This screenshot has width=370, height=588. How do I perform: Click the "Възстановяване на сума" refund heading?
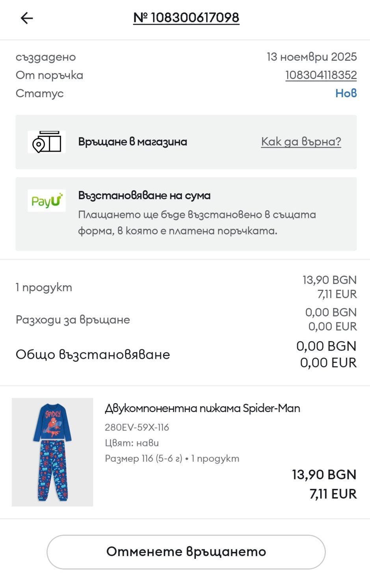point(144,196)
